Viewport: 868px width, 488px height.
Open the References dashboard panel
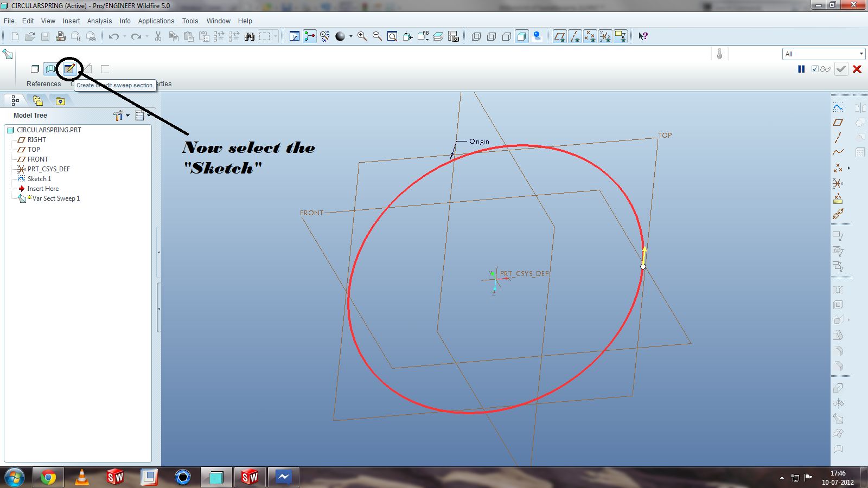pos(44,84)
